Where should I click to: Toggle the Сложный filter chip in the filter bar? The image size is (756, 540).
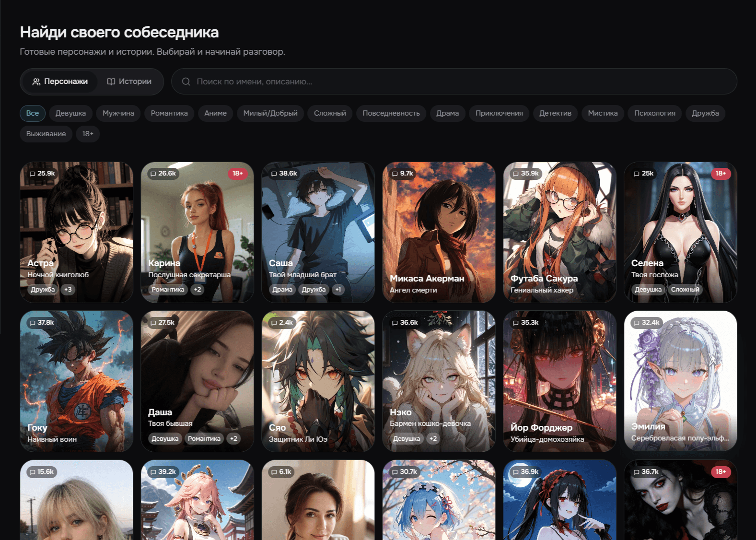(330, 113)
